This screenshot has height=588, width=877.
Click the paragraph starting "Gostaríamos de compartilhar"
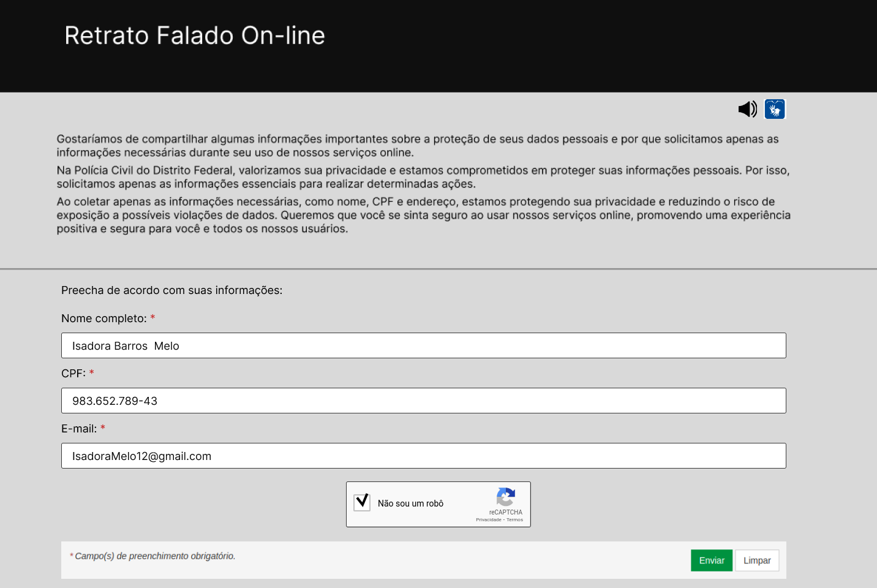pyautogui.click(x=418, y=146)
